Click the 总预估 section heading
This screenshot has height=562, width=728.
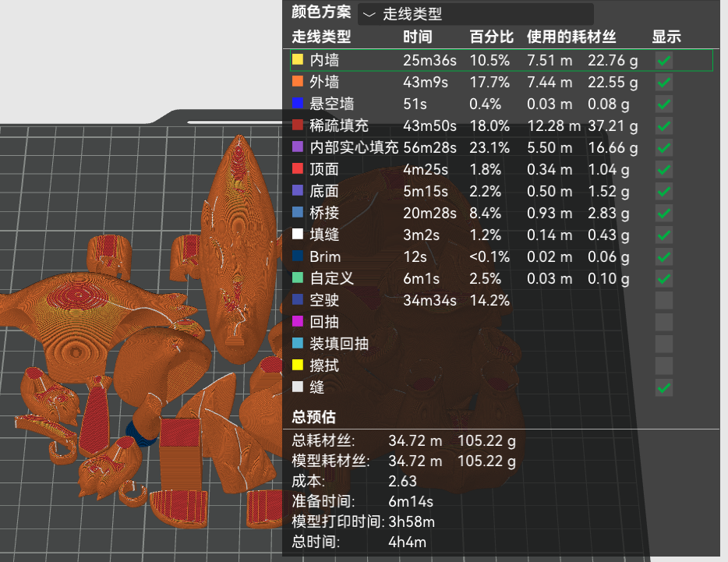click(x=313, y=416)
